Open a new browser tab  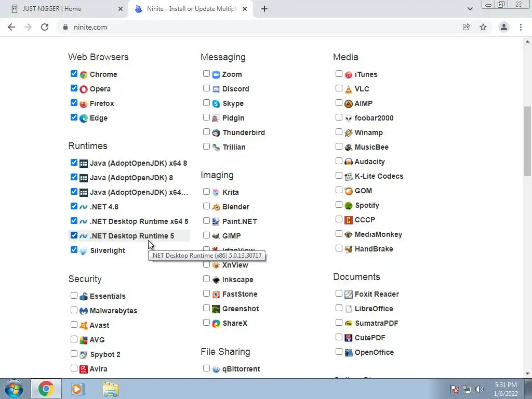click(264, 9)
